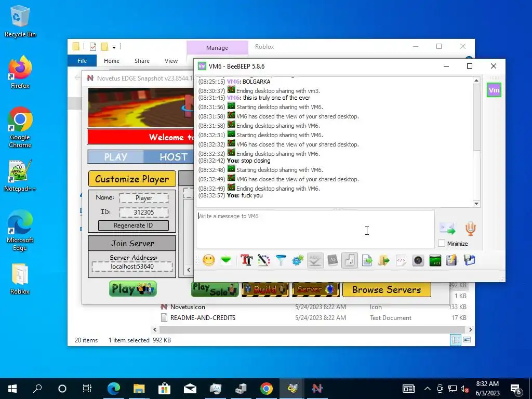Click the Name field containing Player
The image size is (532, 399).
point(144,198)
